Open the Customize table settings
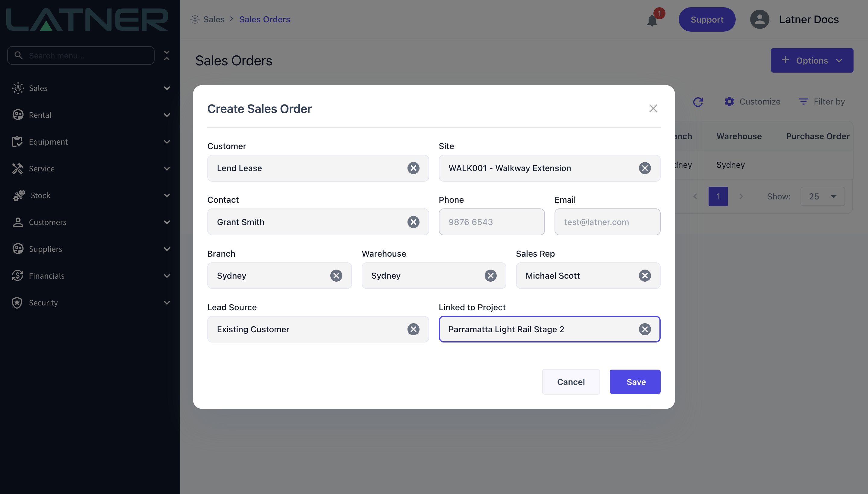The width and height of the screenshot is (868, 494). (752, 102)
